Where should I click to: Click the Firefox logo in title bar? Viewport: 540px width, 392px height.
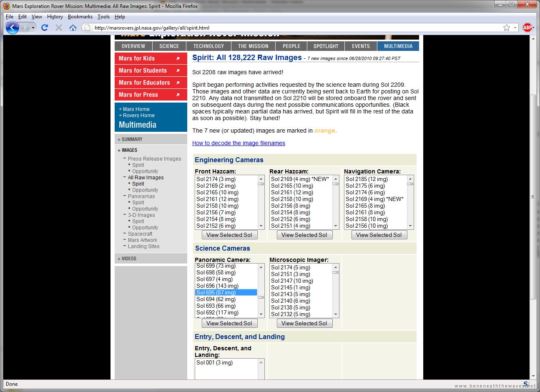click(x=7, y=6)
